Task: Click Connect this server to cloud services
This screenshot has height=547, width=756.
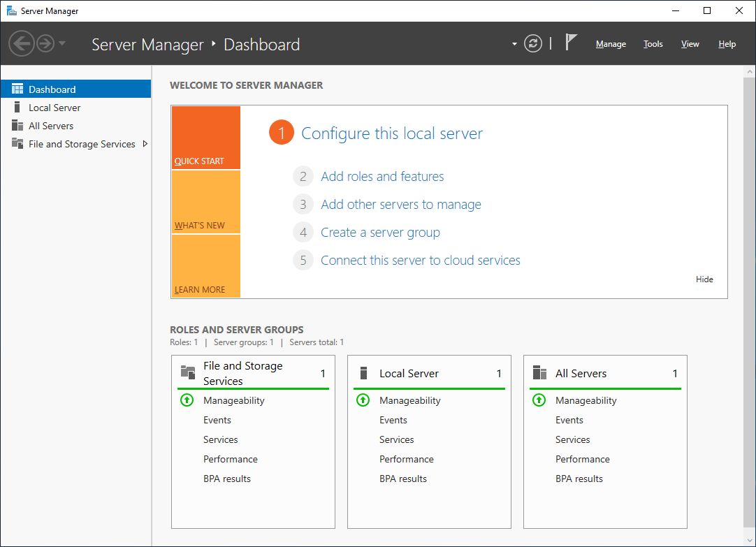Action: [x=420, y=261]
